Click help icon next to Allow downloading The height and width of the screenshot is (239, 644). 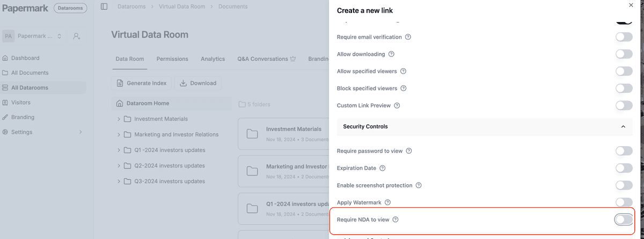[391, 54]
